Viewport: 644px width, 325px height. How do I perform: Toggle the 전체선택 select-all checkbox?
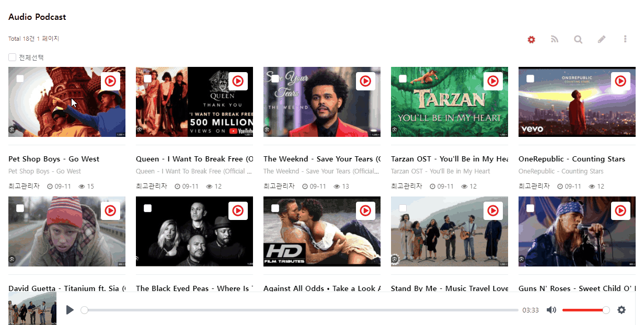click(x=12, y=57)
